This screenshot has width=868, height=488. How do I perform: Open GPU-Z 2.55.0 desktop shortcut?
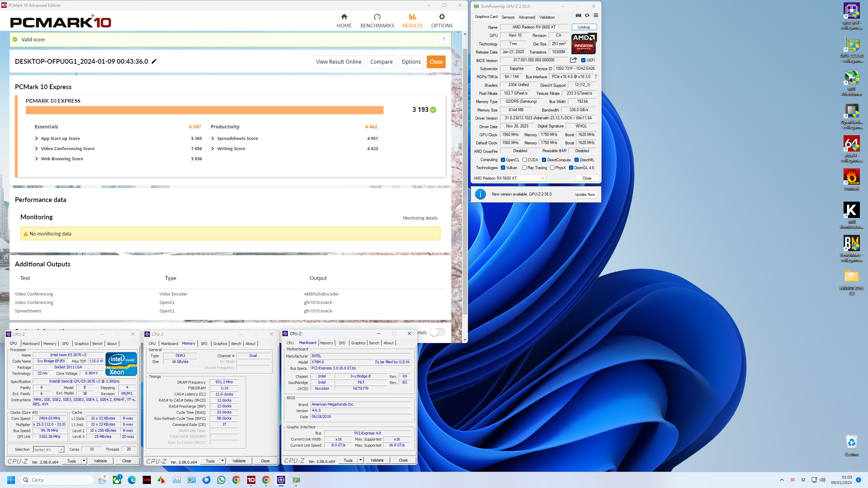pyautogui.click(x=851, y=49)
